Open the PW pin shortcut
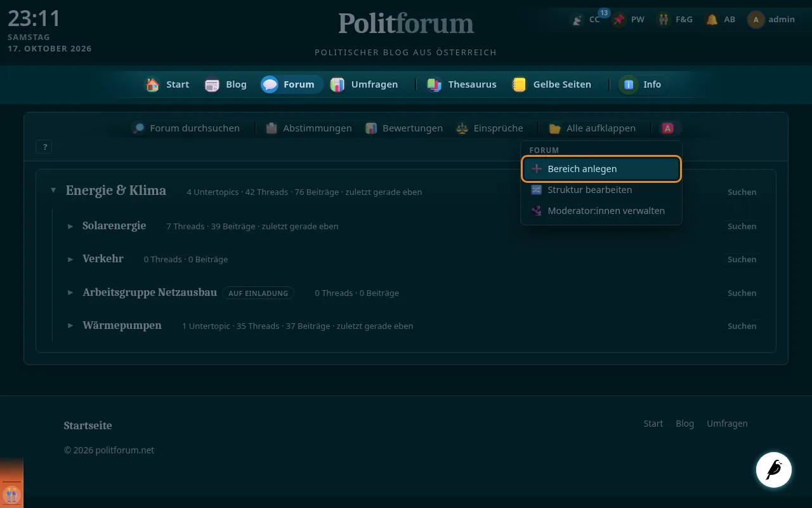 pyautogui.click(x=628, y=20)
